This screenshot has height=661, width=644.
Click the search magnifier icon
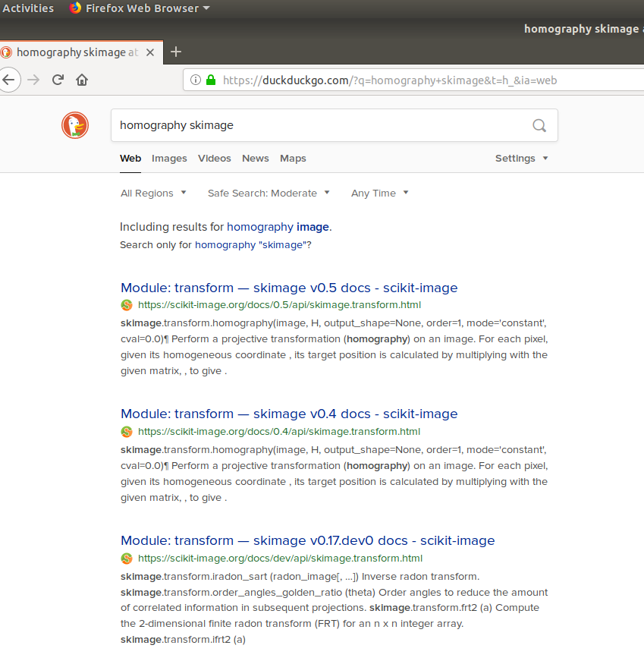click(x=539, y=125)
